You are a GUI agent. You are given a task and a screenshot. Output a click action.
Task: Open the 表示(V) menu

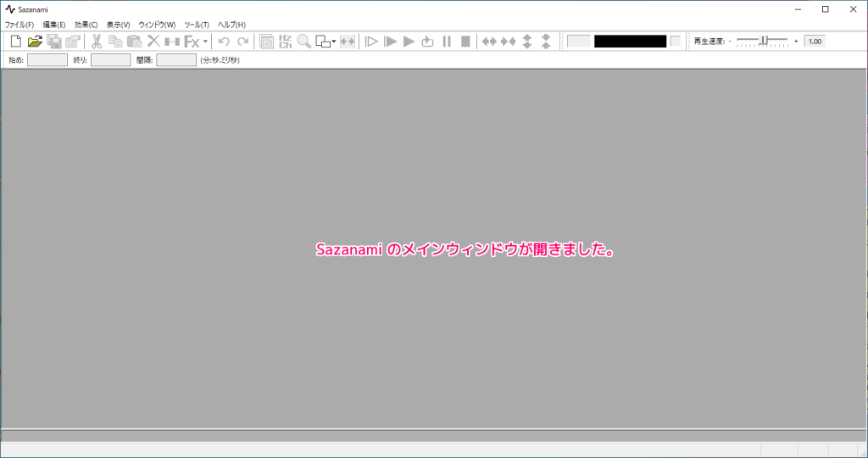(x=118, y=25)
